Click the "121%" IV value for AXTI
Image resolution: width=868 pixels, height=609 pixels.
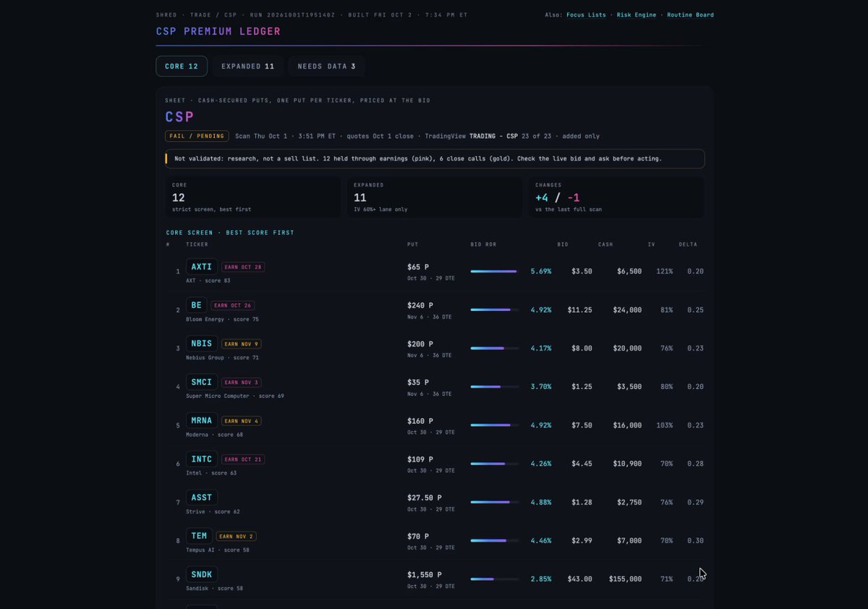(x=664, y=271)
